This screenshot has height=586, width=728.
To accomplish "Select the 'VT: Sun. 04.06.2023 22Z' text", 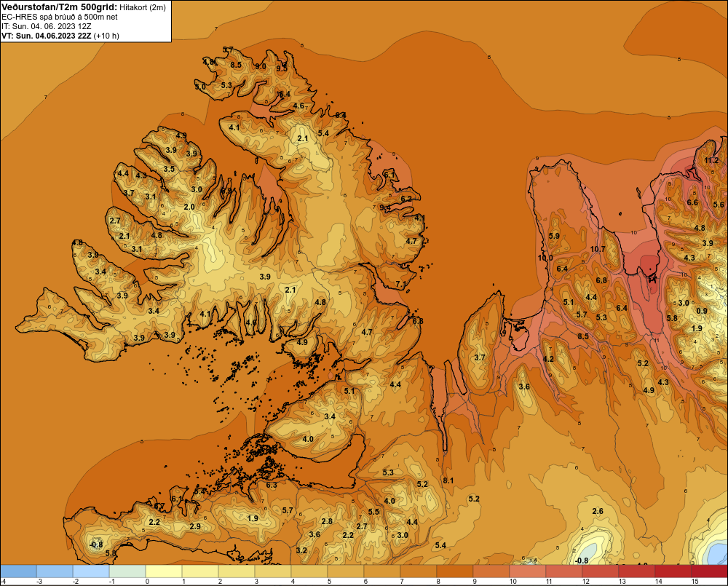I will (47, 36).
